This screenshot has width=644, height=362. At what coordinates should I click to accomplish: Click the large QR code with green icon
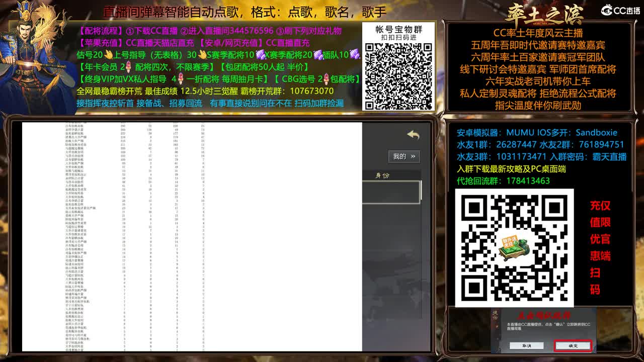514,248
